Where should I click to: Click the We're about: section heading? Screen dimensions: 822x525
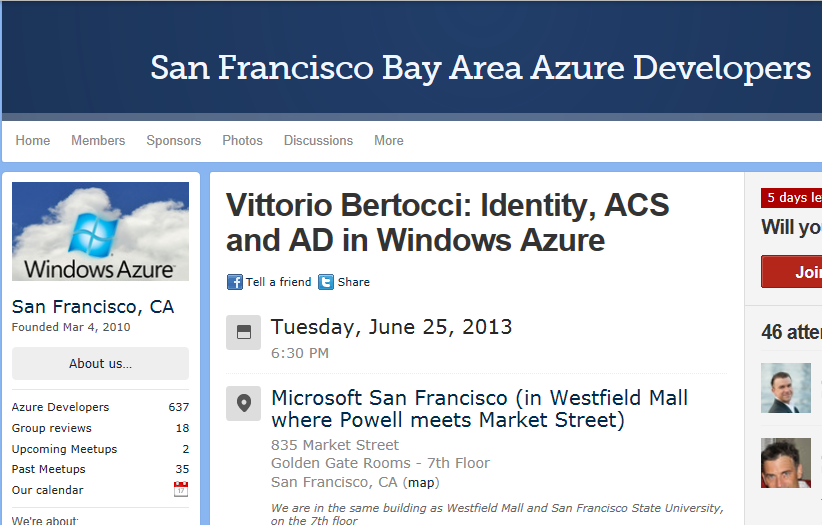click(45, 520)
